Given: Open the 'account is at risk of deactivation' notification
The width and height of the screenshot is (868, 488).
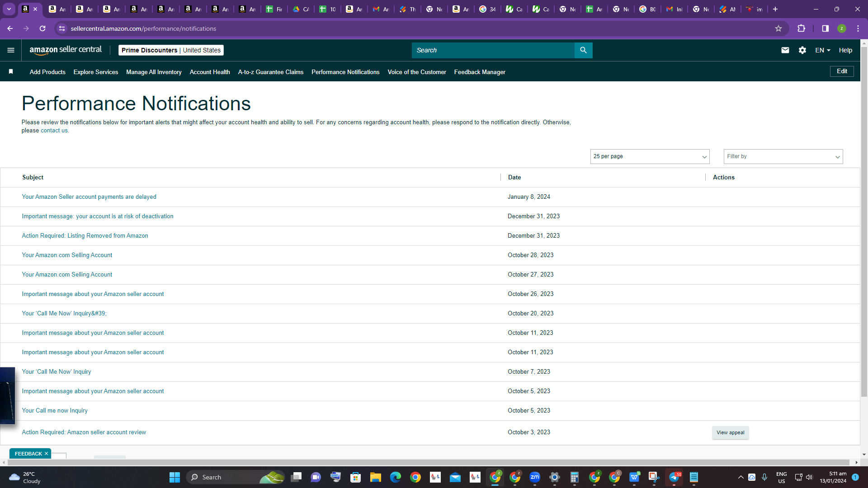Looking at the screenshot, I should pos(98,216).
